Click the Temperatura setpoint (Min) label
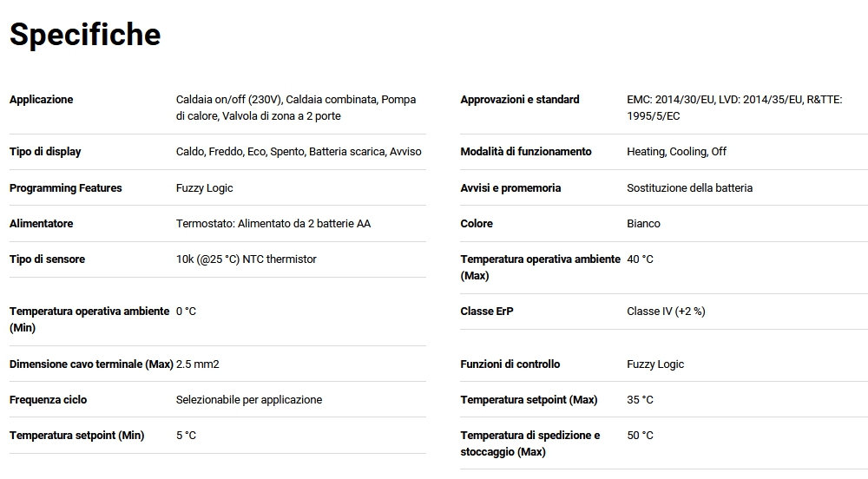The height and width of the screenshot is (479, 868). coord(76,436)
